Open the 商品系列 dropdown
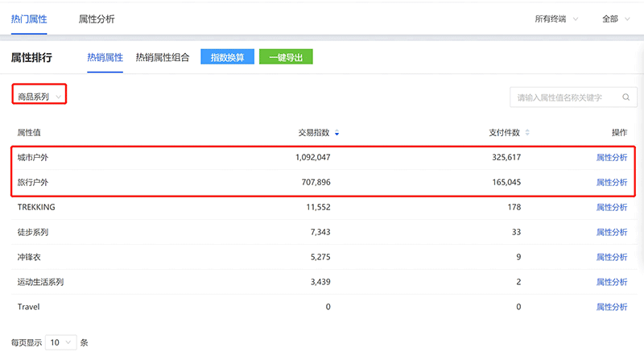This screenshot has width=644, height=360. pyautogui.click(x=39, y=97)
